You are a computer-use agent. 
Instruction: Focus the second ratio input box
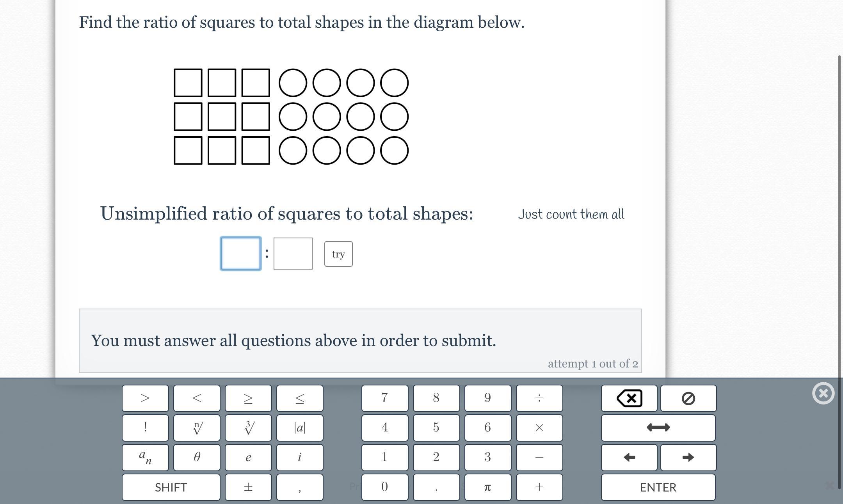[x=293, y=254]
